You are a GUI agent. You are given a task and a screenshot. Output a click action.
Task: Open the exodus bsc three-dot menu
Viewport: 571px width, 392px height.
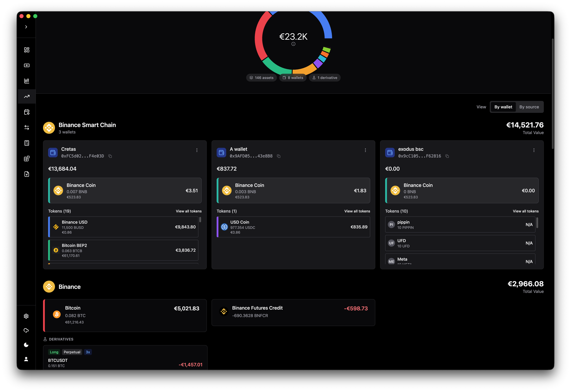(x=534, y=150)
